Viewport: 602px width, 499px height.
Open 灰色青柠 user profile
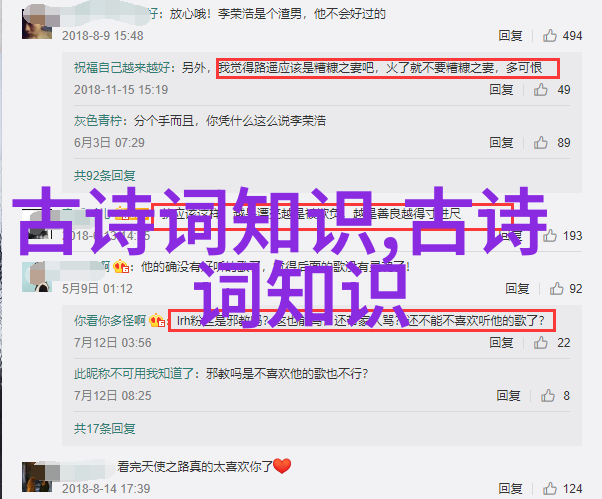(98, 121)
